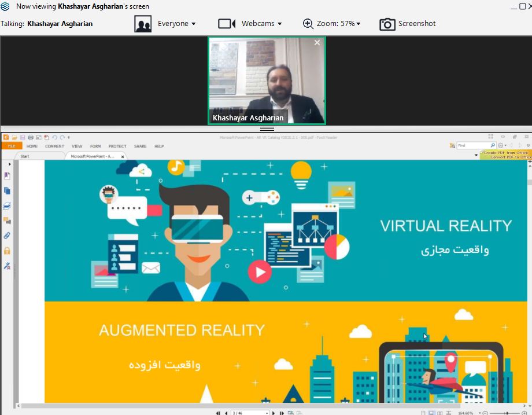
Task: Open the PROTECT ribbon tab
Action: point(117,146)
